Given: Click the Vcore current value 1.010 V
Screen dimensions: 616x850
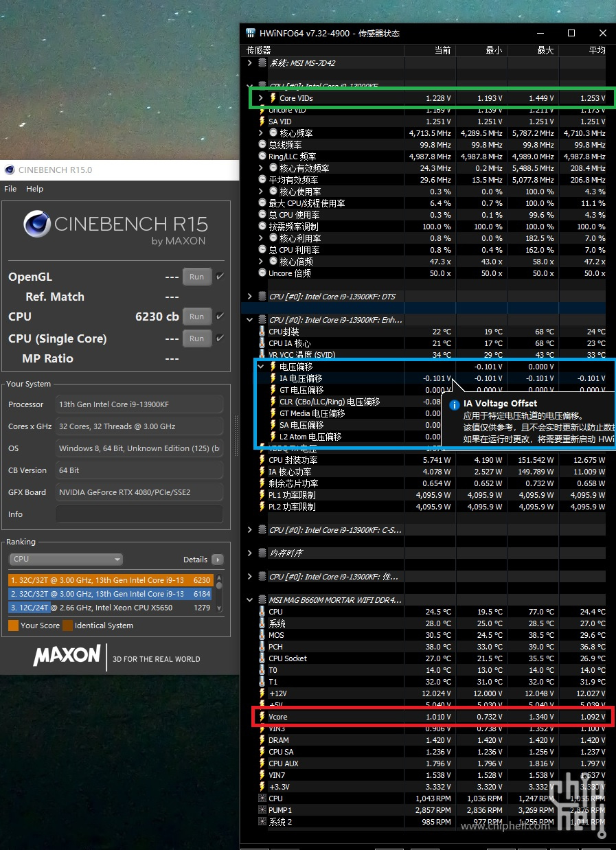Looking at the screenshot, I should tap(437, 717).
